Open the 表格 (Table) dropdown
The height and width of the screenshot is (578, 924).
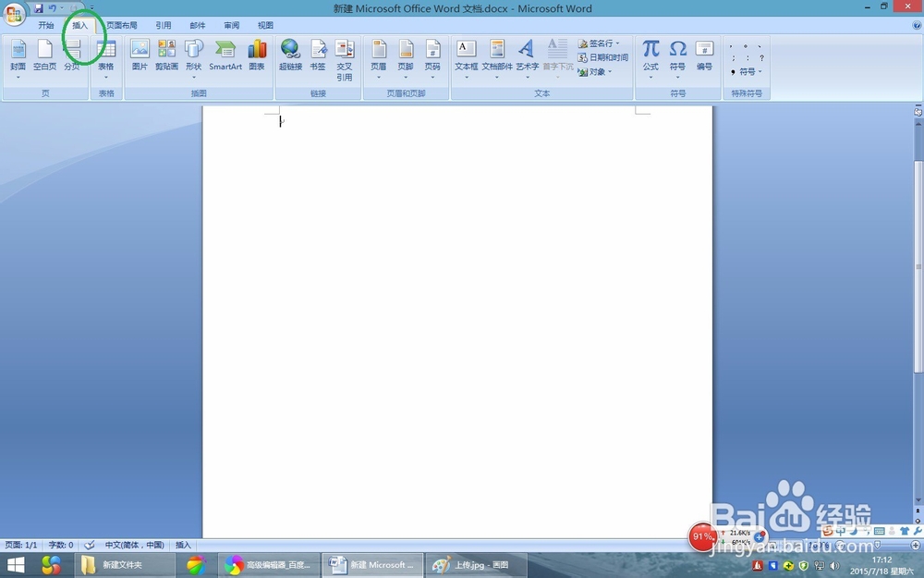coord(106,59)
